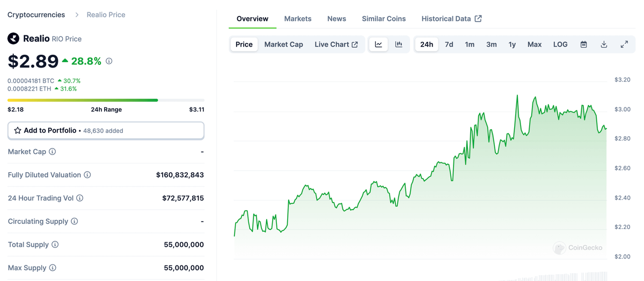Select the Market Cap chart toggle
Image resolution: width=644 pixels, height=281 pixels.
(x=284, y=45)
